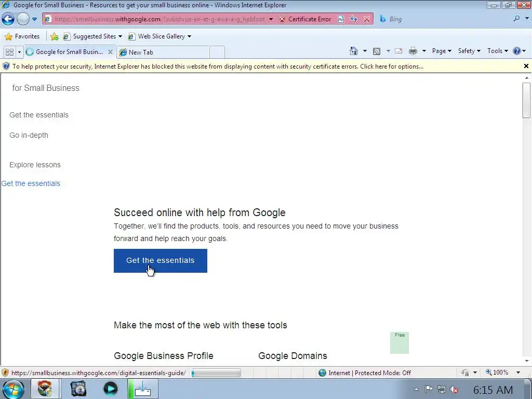
Task: Click the status bar privacy/security icon
Action: (x=465, y=373)
